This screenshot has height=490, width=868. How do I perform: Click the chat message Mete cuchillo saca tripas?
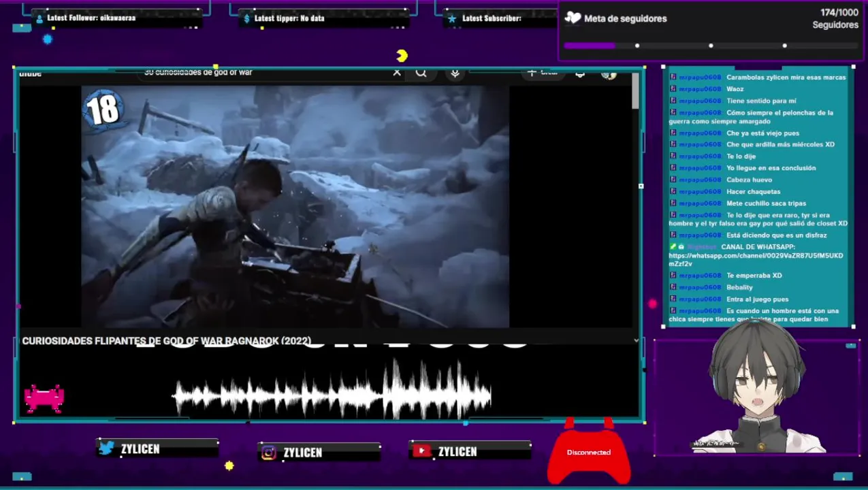pos(766,203)
